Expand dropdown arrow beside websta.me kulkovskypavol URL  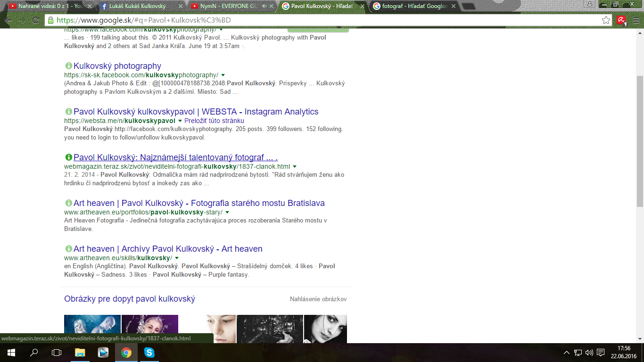[x=180, y=121]
